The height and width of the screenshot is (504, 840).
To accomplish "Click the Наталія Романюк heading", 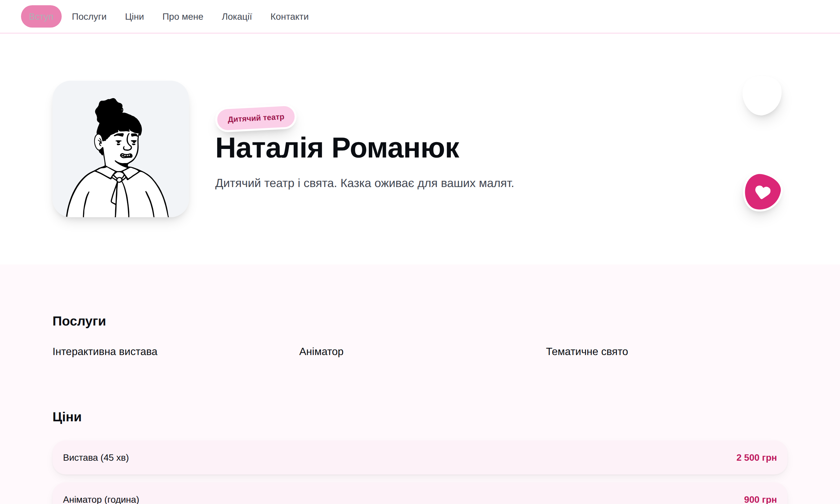I will click(x=337, y=148).
